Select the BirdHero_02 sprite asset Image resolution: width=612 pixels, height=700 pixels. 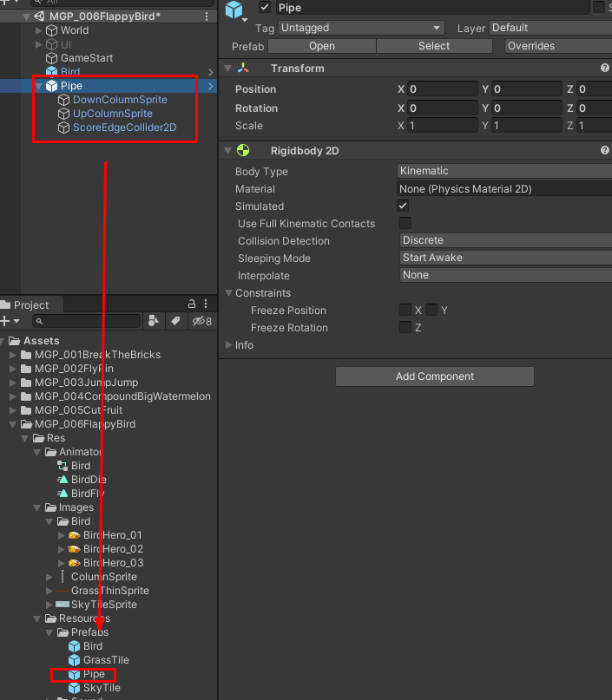[x=112, y=549]
